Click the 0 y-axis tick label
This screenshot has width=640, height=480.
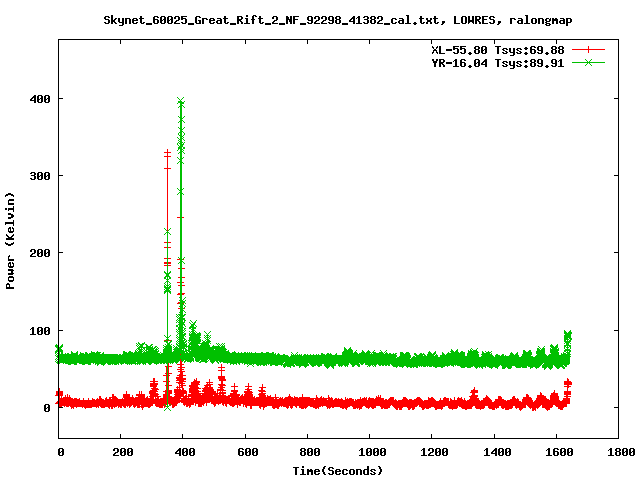point(47,408)
